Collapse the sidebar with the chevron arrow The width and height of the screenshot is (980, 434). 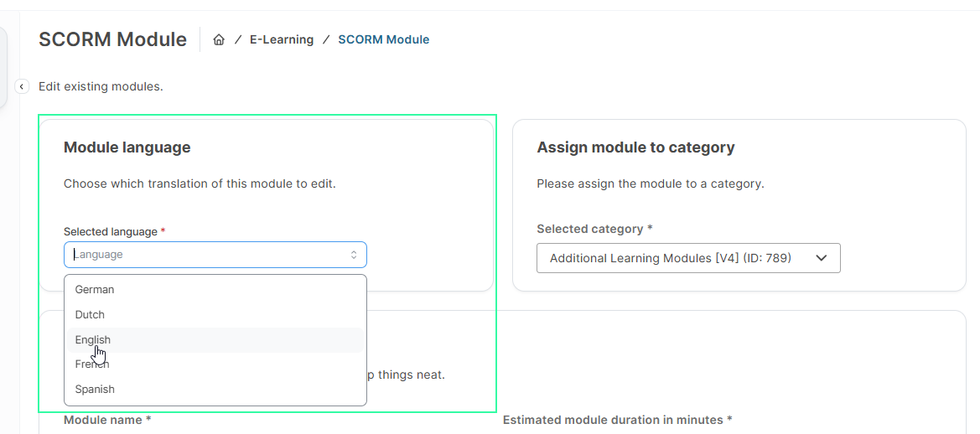[x=23, y=86]
